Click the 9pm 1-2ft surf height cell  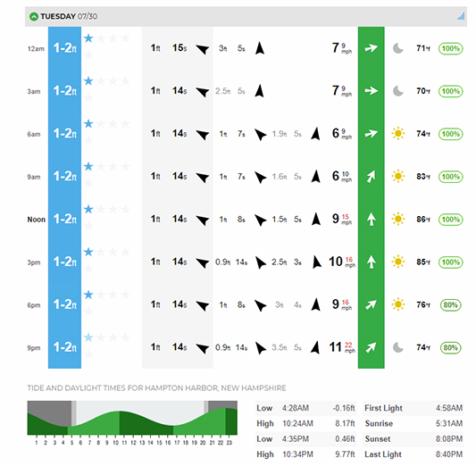pos(65,347)
